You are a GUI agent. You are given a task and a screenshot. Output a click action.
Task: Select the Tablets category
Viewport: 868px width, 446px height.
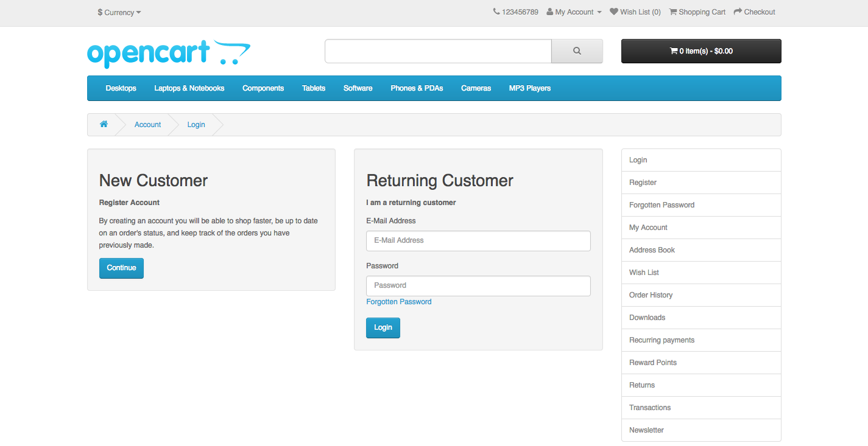coord(314,88)
